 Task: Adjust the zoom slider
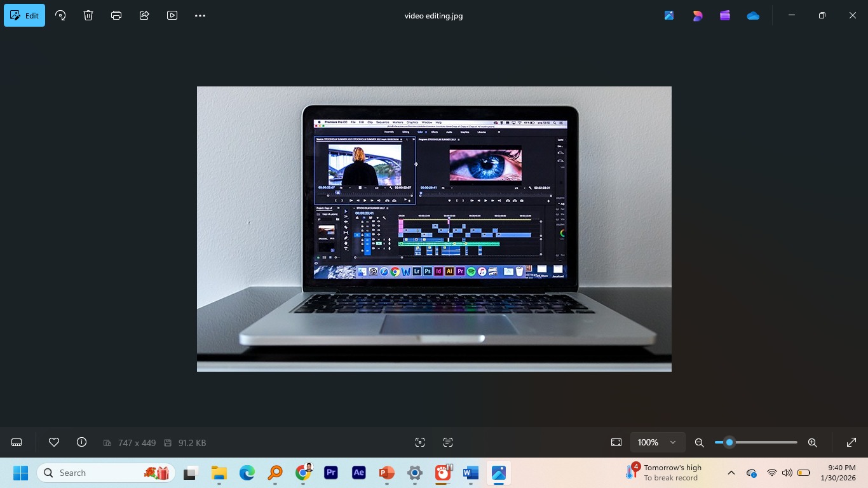(x=729, y=442)
